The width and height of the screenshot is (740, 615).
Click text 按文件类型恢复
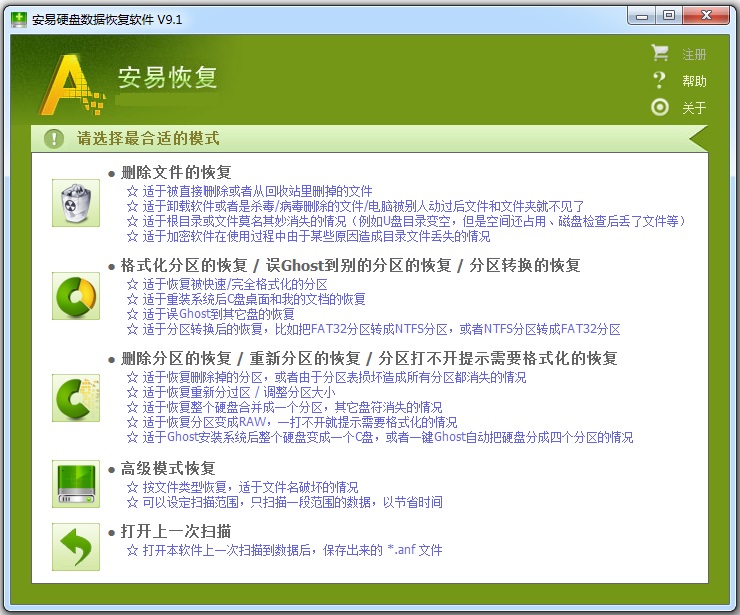coord(184,487)
